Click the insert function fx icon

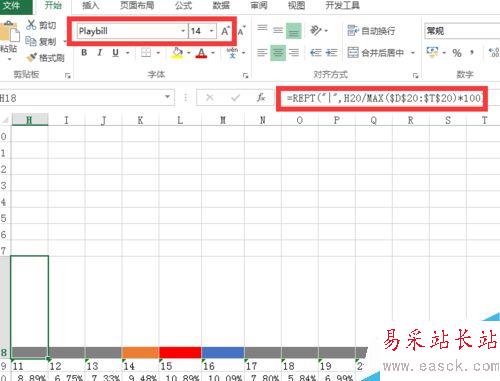tap(261, 98)
